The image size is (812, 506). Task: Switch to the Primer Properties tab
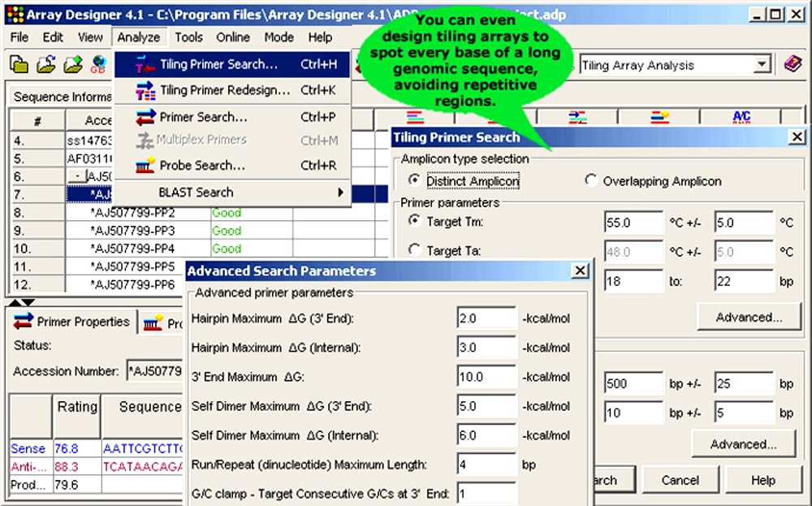click(x=72, y=322)
